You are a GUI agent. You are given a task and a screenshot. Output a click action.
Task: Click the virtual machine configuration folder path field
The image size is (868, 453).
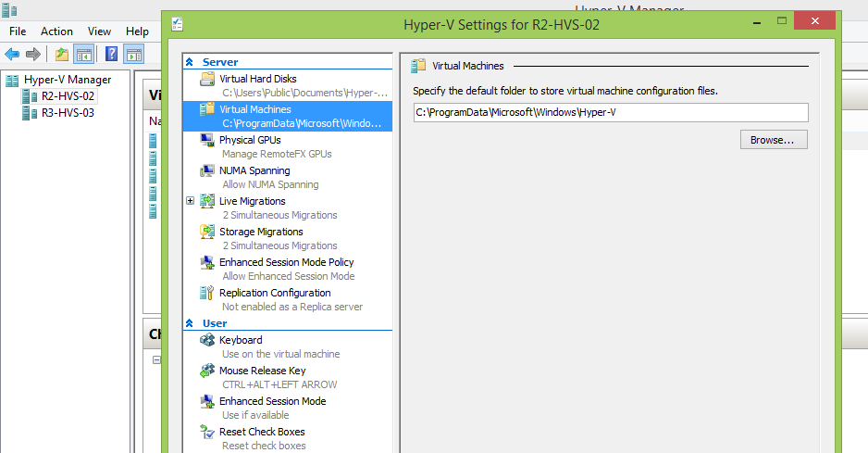[611, 113]
